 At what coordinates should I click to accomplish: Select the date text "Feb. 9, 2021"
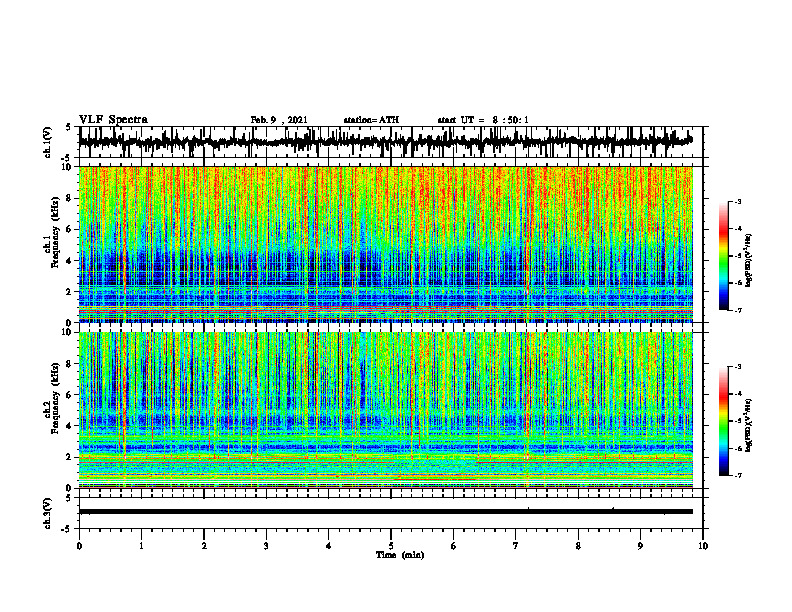point(279,120)
